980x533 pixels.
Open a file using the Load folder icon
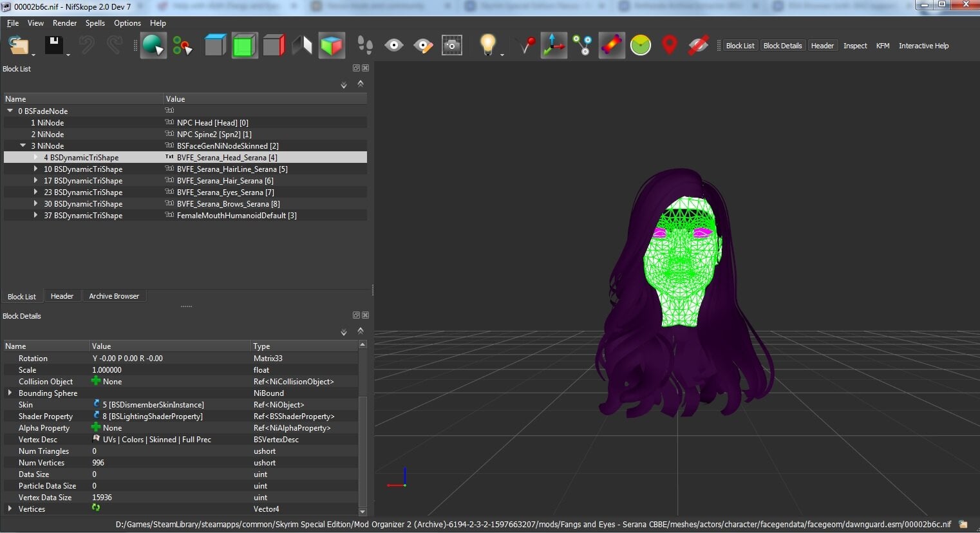[19, 46]
